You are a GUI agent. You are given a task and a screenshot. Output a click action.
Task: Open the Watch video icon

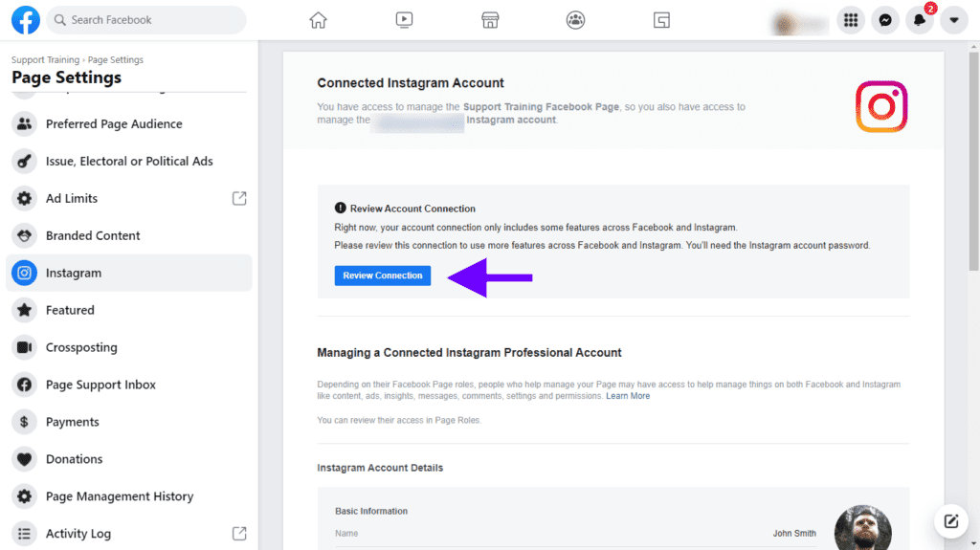tap(404, 20)
